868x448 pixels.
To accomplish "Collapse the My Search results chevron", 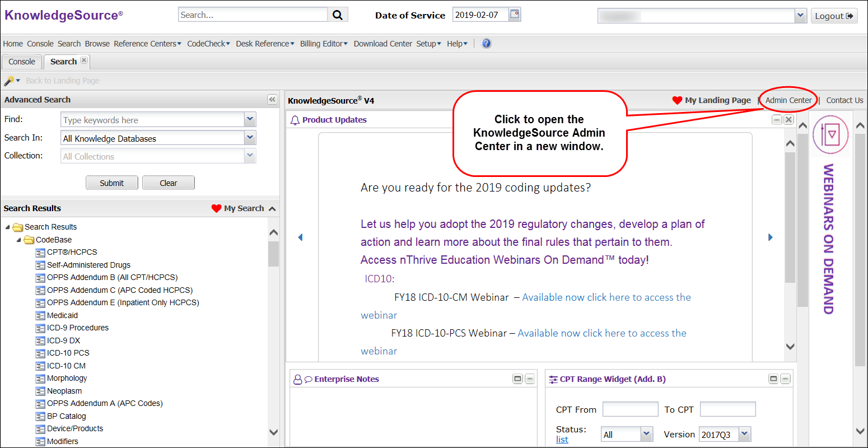I will point(273,209).
